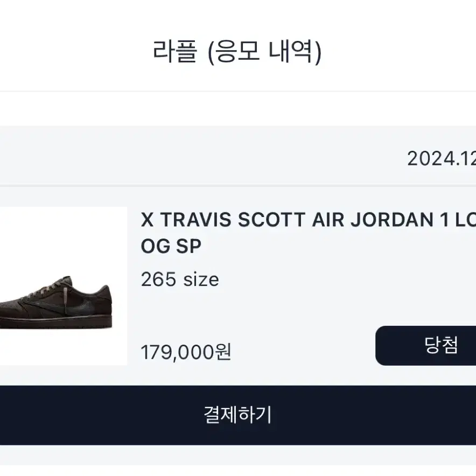Click the dark sole of the sneaker image
This screenshot has height=476, width=476.
(56, 322)
